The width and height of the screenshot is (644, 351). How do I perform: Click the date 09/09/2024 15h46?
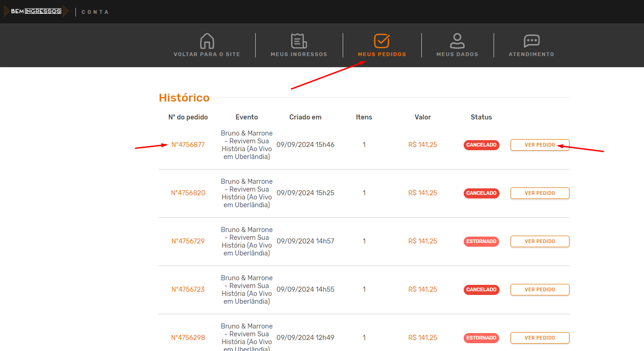305,145
